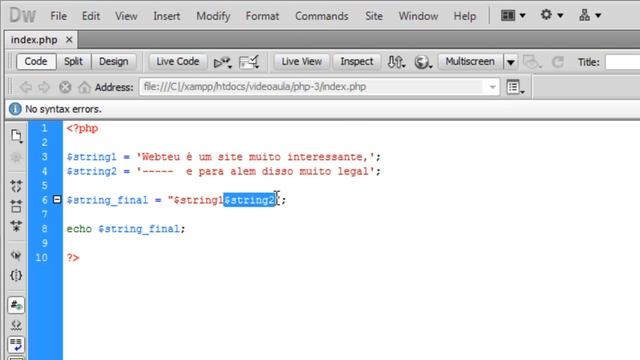Click 'echo' on line 8
The height and width of the screenshot is (360, 640).
click(x=79, y=229)
